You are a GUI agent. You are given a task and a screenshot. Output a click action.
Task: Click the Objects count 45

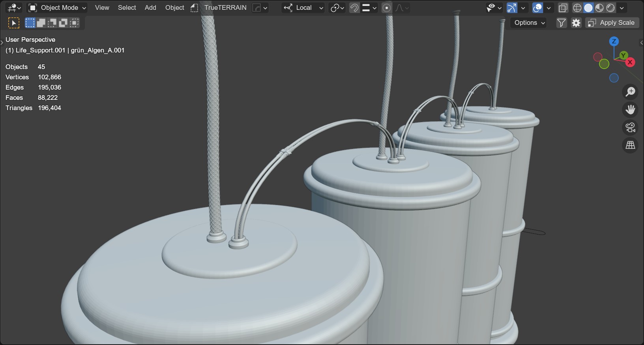[x=41, y=67]
